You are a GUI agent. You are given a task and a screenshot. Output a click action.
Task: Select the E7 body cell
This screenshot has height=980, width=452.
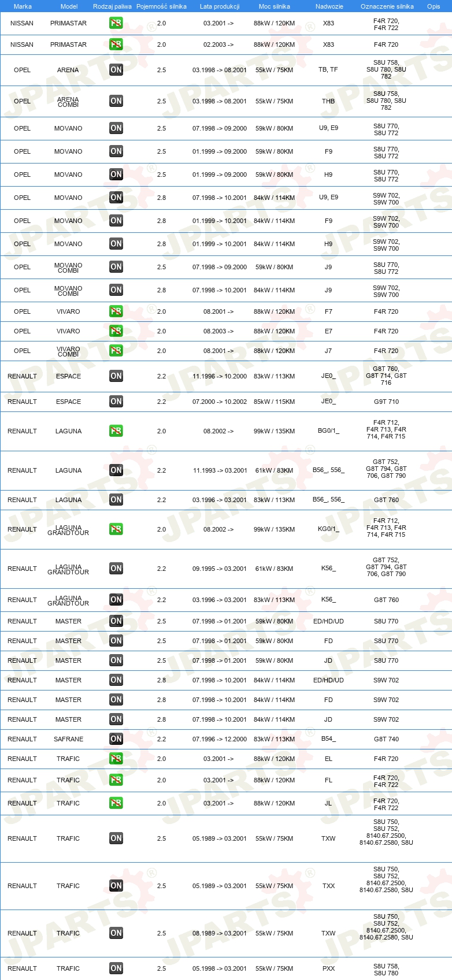tap(328, 331)
